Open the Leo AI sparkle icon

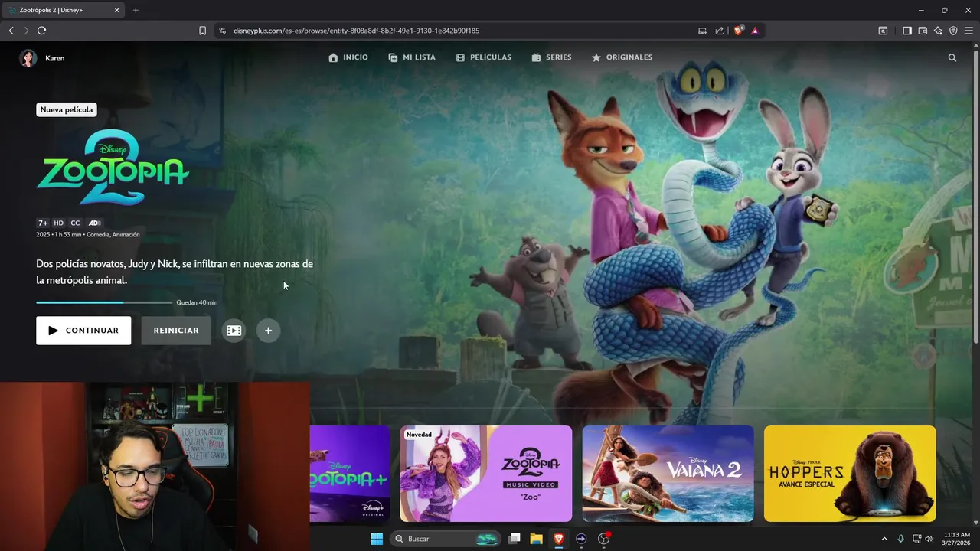(938, 31)
